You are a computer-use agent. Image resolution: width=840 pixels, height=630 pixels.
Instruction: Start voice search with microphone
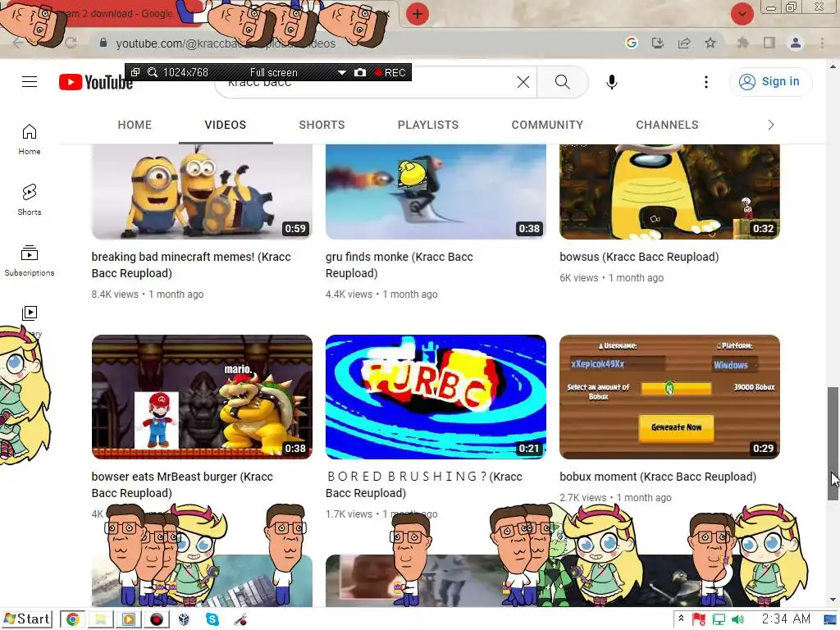[x=611, y=82]
